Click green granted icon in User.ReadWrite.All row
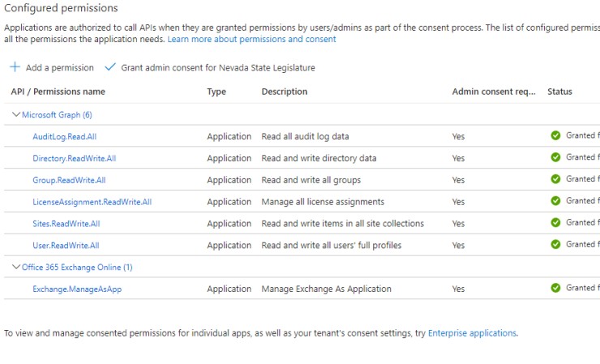This screenshot has width=600, height=364. 555,245
